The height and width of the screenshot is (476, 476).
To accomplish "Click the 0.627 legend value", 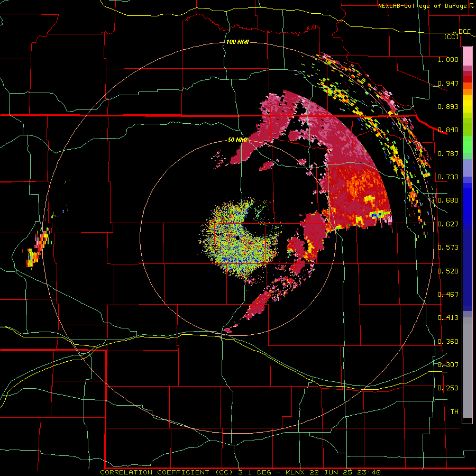I will (x=448, y=224).
